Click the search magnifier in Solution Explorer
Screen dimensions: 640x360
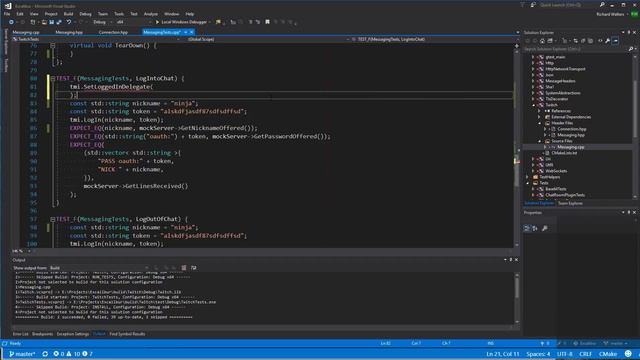(x=631, y=49)
